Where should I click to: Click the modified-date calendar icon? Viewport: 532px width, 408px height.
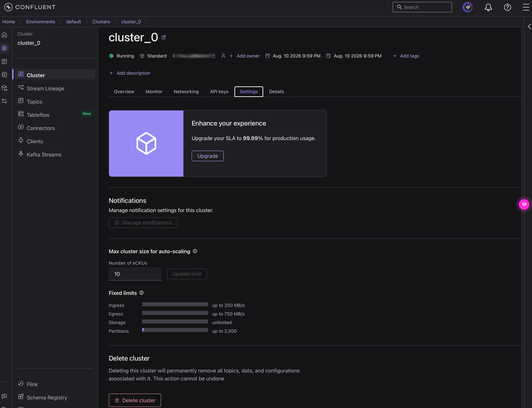point(328,56)
